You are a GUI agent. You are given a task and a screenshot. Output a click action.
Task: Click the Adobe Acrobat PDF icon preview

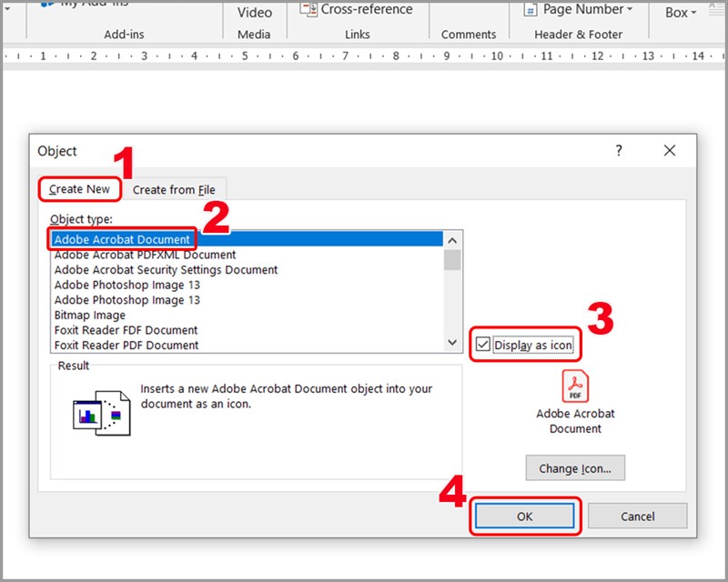point(574,386)
